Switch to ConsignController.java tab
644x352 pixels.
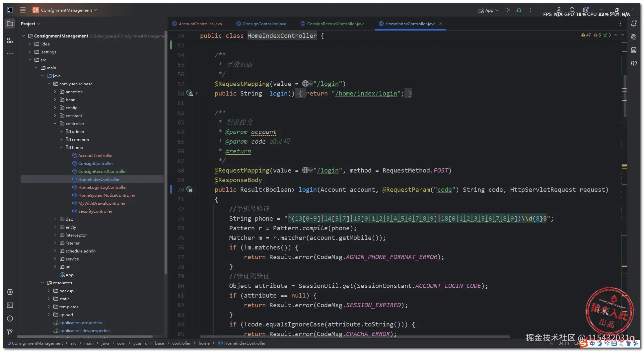261,24
